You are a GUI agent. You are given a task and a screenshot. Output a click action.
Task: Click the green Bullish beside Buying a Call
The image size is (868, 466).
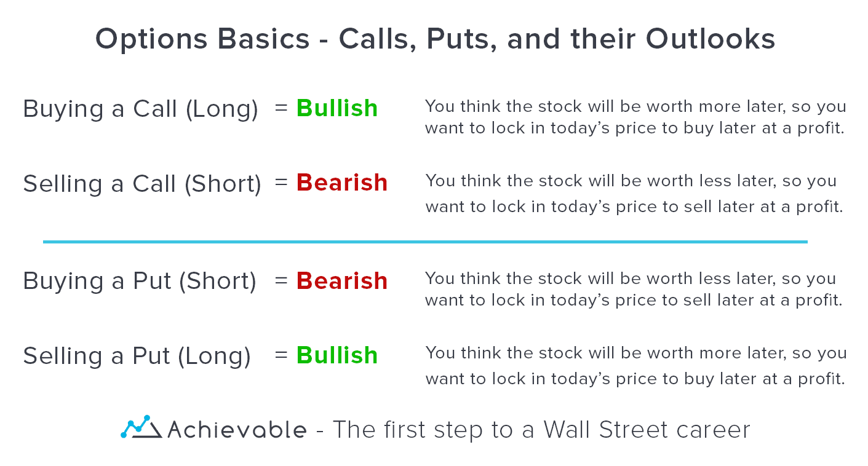(x=337, y=108)
